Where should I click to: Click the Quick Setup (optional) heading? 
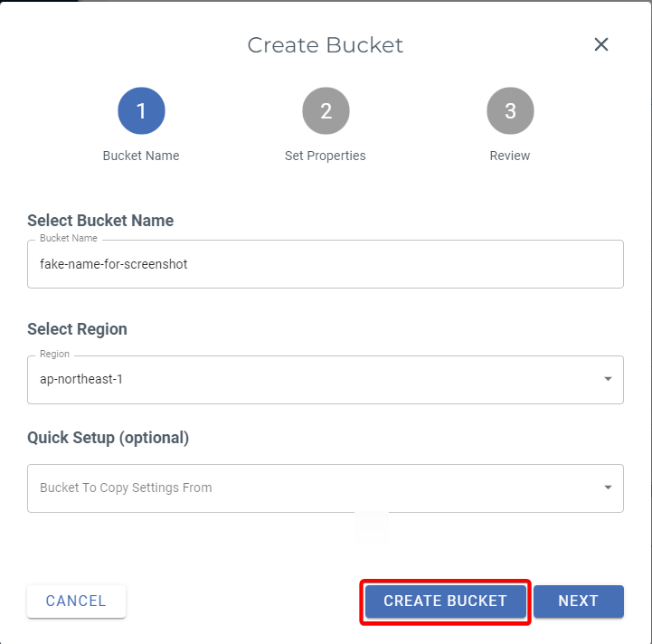(109, 438)
